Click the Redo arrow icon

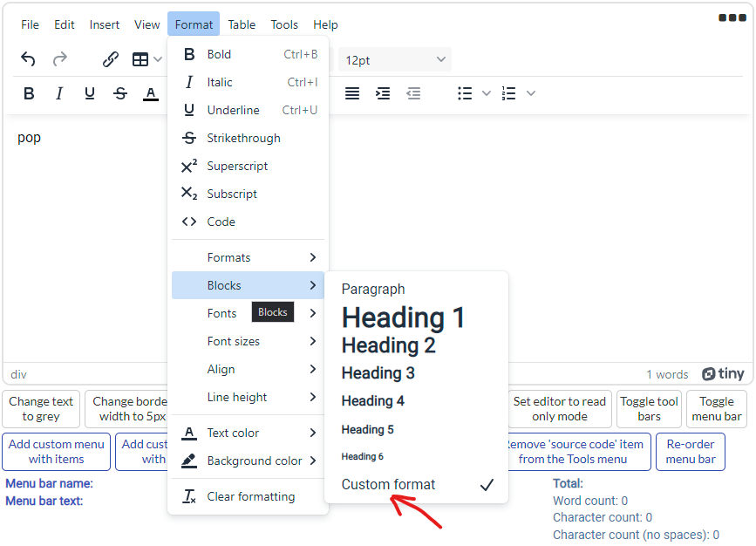click(x=60, y=59)
